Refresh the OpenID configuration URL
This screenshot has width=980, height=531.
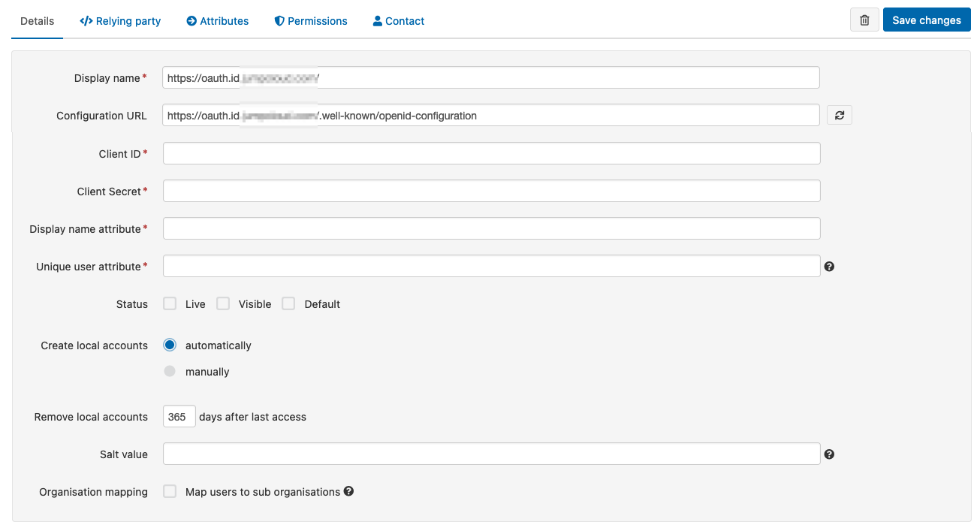839,114
